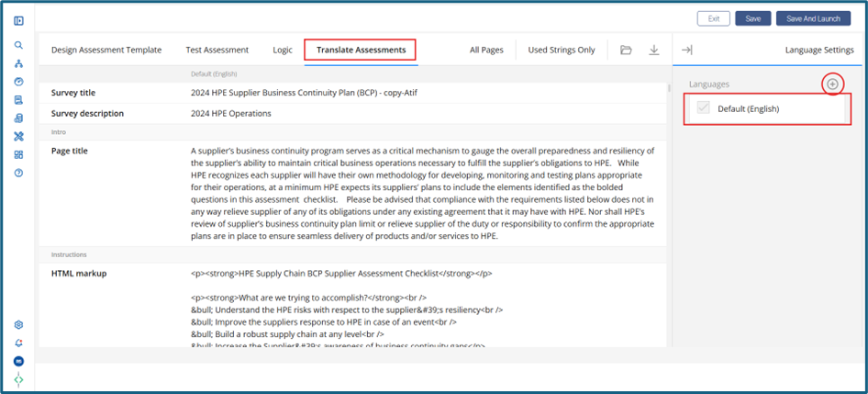Click the open folder import icon
The height and width of the screenshot is (394, 868).
coord(626,50)
